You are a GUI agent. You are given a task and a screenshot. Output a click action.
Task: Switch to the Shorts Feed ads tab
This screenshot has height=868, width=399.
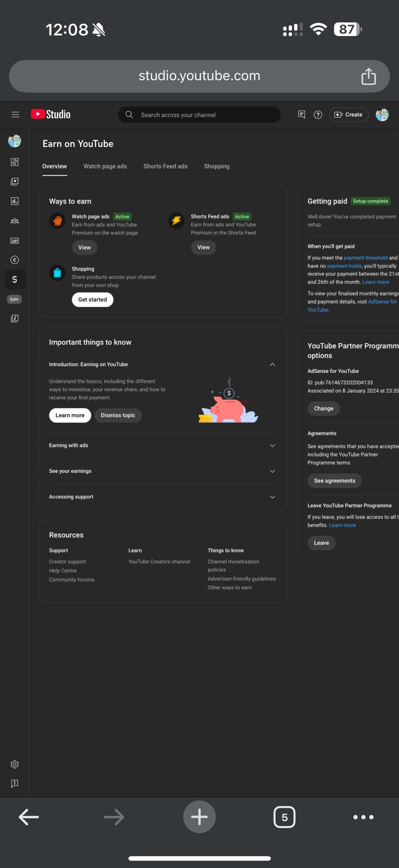click(x=165, y=166)
